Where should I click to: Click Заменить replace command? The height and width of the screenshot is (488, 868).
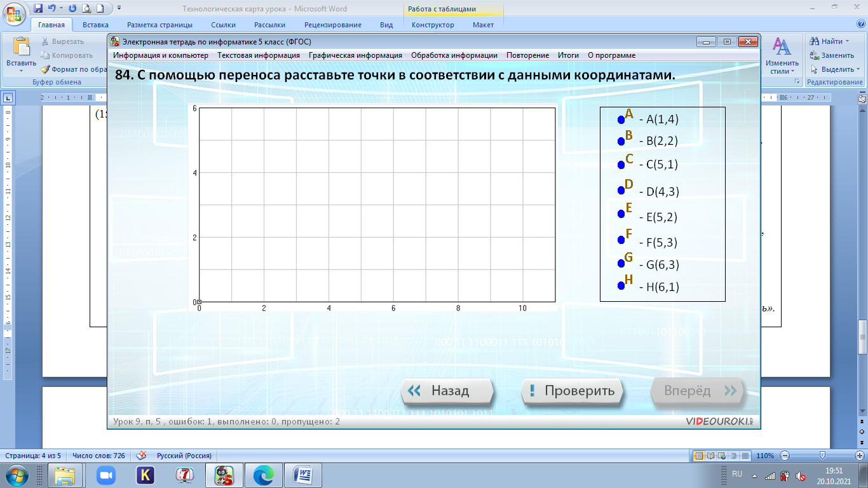point(832,55)
